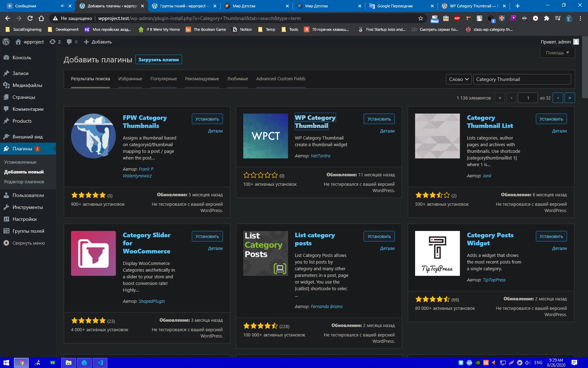Open the WordPress logo menu

tap(6, 42)
